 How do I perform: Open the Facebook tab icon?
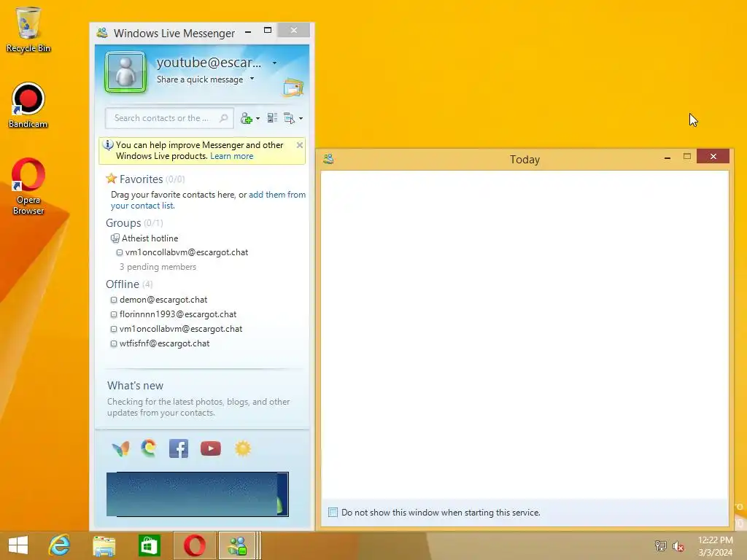[179, 448]
